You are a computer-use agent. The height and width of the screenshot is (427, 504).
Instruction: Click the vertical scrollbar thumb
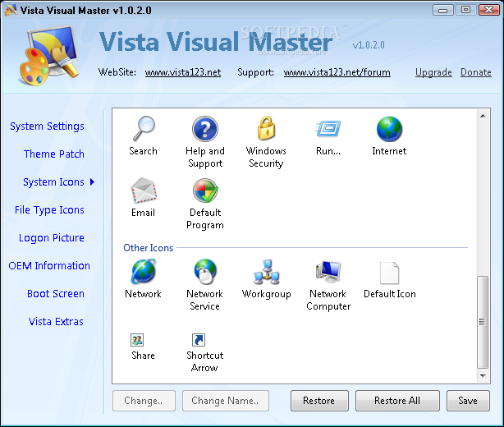483,322
